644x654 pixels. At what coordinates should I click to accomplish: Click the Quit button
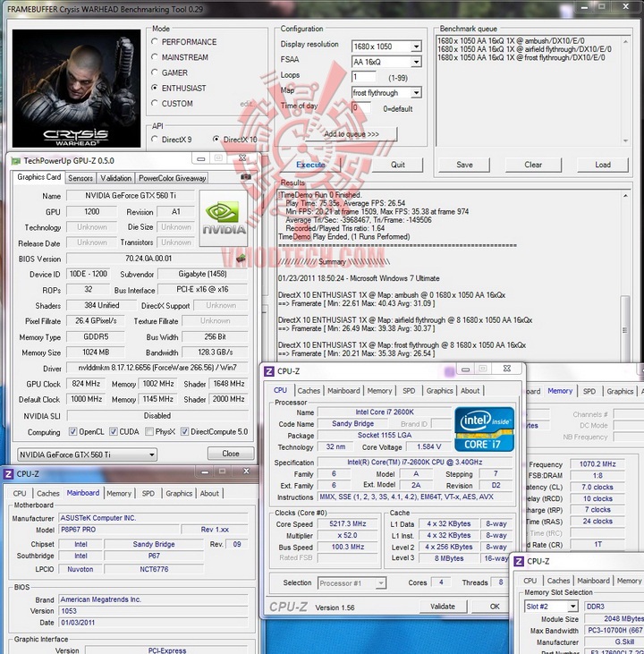pyautogui.click(x=397, y=165)
